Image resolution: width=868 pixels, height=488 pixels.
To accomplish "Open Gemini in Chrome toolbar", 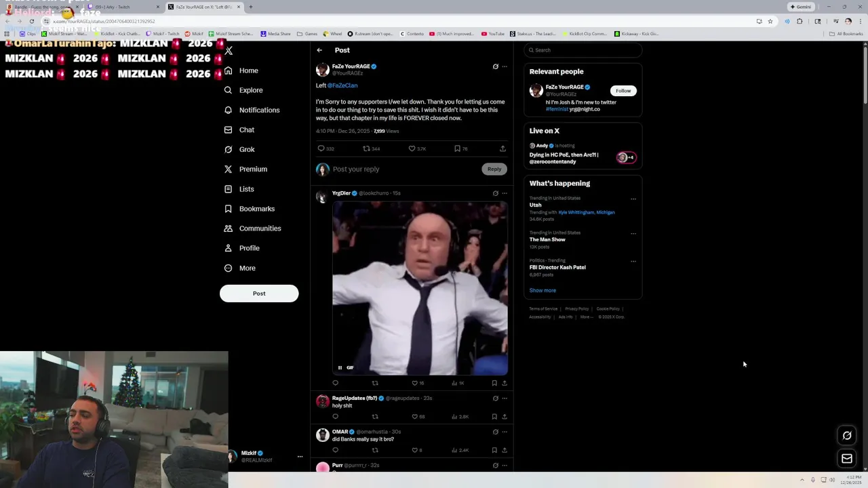I will 800,7.
